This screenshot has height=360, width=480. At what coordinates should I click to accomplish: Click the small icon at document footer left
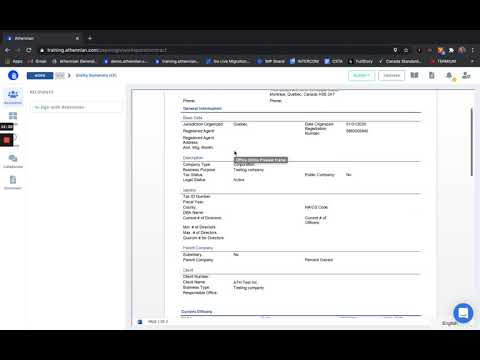(140, 322)
